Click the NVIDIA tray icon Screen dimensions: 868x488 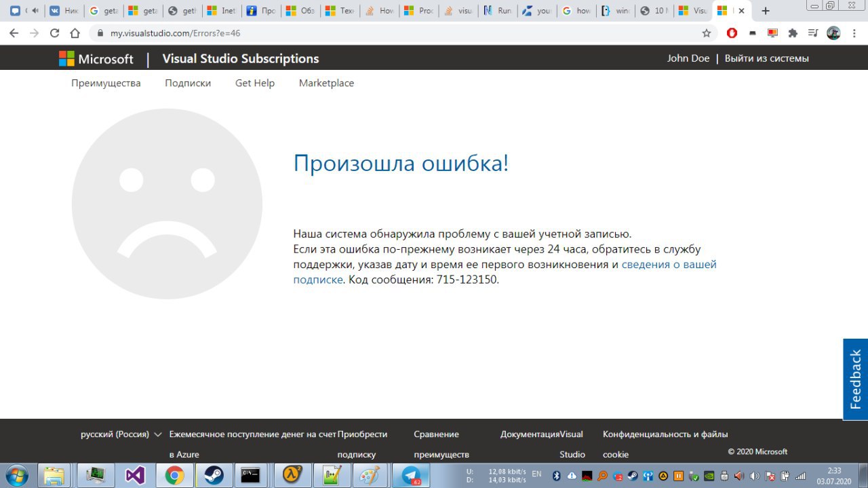click(709, 476)
